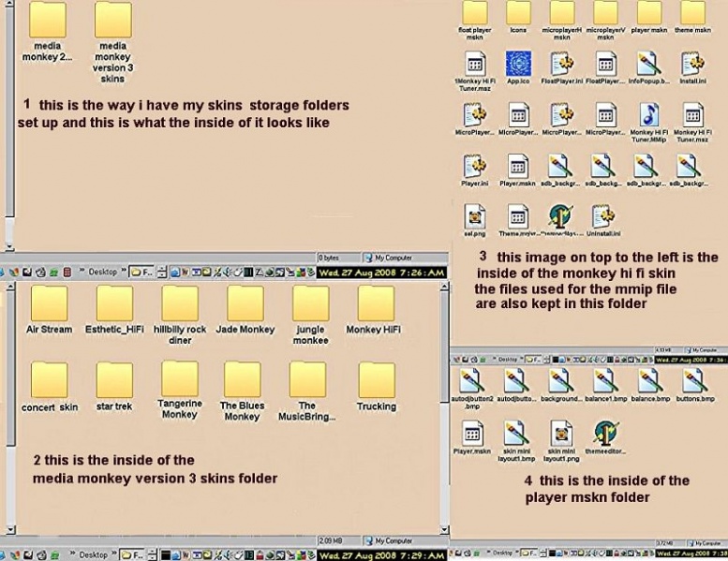Click the folder task button in the 7:29 taskbar
The width and height of the screenshot is (728, 561).
point(132,555)
